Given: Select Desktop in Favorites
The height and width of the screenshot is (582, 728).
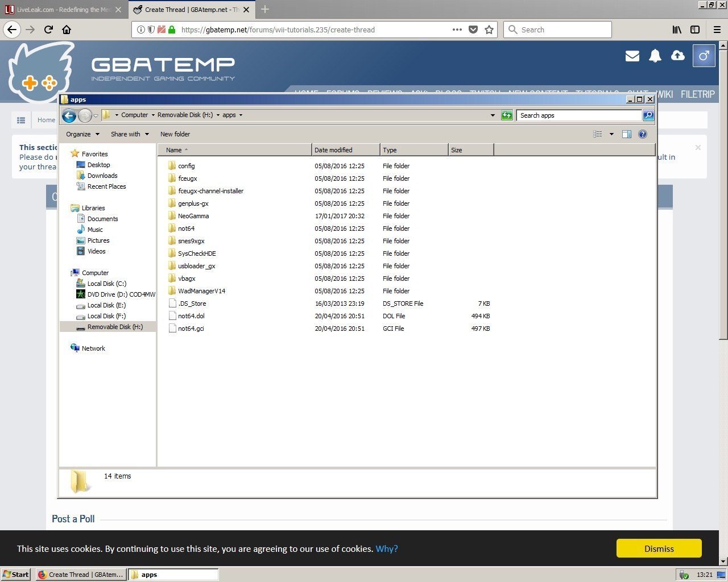Looking at the screenshot, I should pos(98,165).
